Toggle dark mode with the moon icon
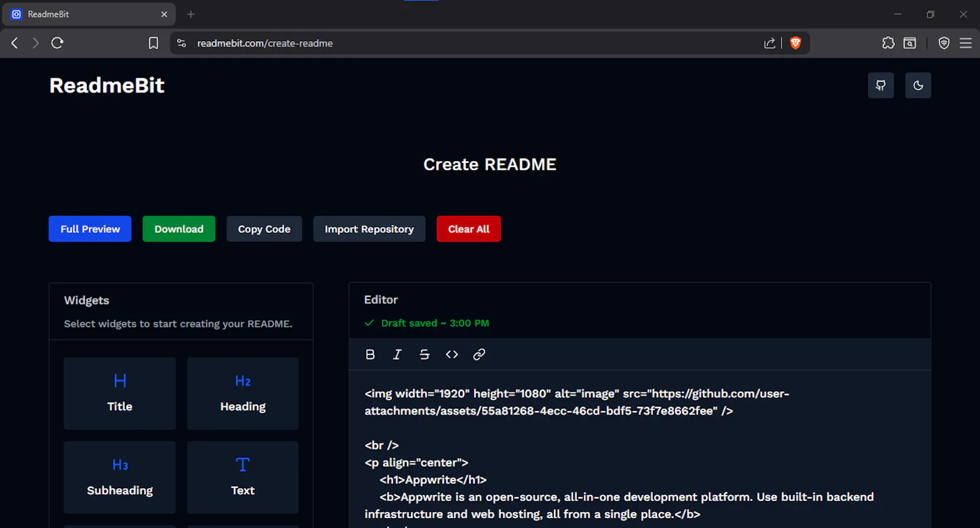Screen dimensions: 980x528 [918, 86]
